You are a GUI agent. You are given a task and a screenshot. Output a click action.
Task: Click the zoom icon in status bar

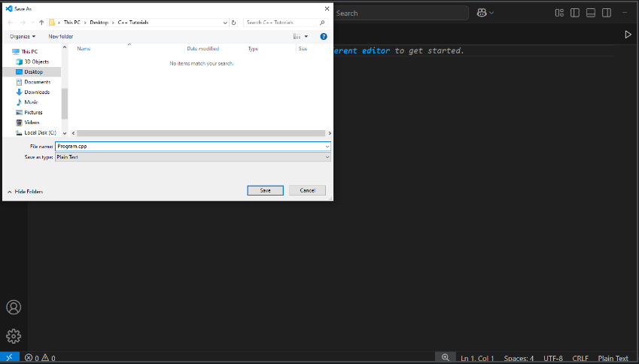tap(446, 358)
